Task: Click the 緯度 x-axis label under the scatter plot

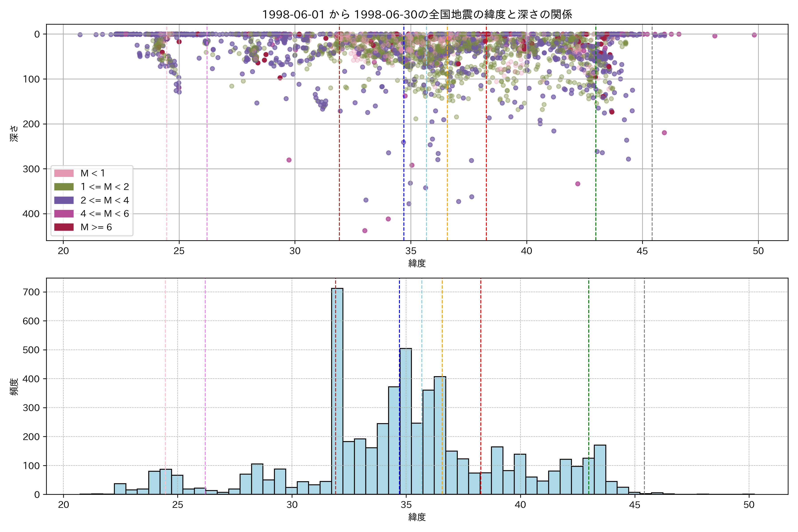Action: pyautogui.click(x=417, y=263)
